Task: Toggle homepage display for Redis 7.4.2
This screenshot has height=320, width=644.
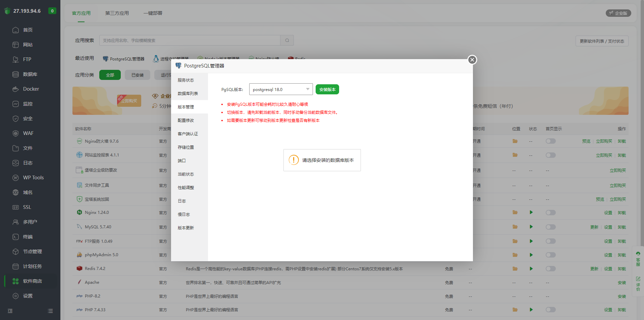Action: point(550,268)
